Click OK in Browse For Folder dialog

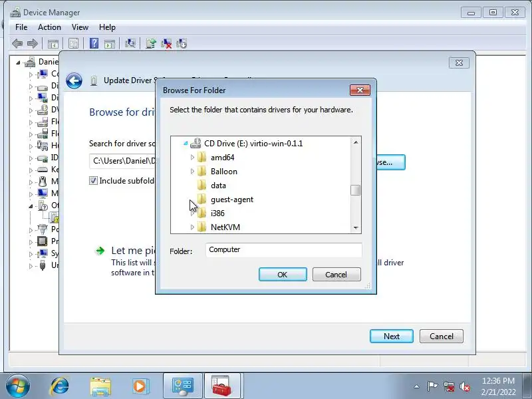pyautogui.click(x=283, y=275)
